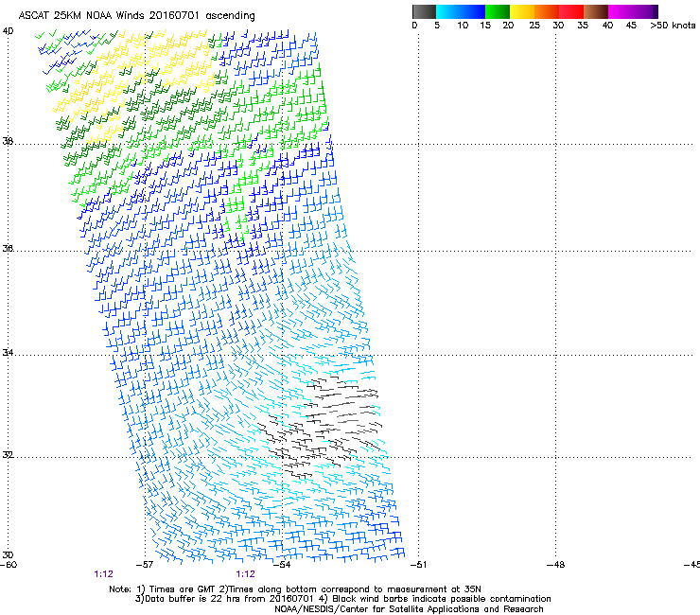Screen dimensions: 700x615
Task: Click the legend scale label '10'
Action: click(x=463, y=26)
